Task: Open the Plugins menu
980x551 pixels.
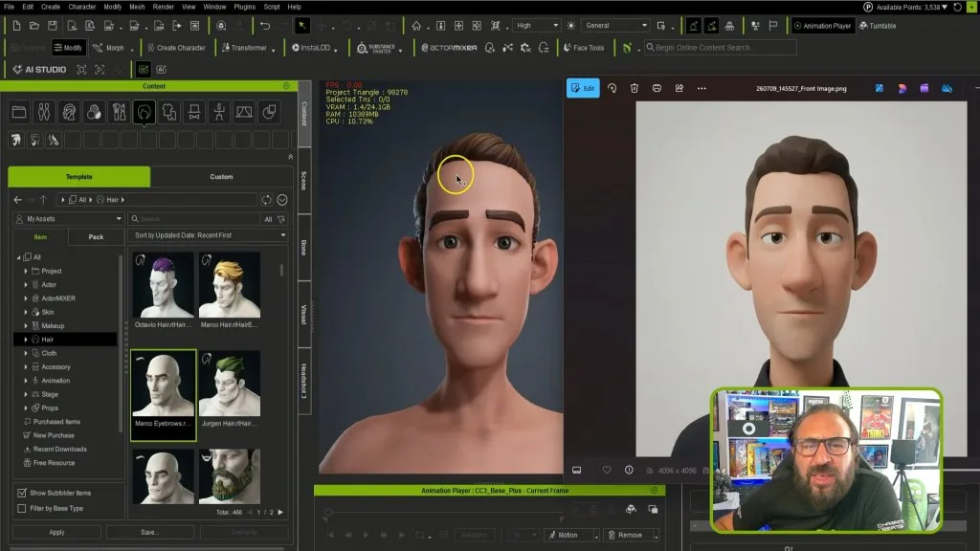Action: point(244,7)
